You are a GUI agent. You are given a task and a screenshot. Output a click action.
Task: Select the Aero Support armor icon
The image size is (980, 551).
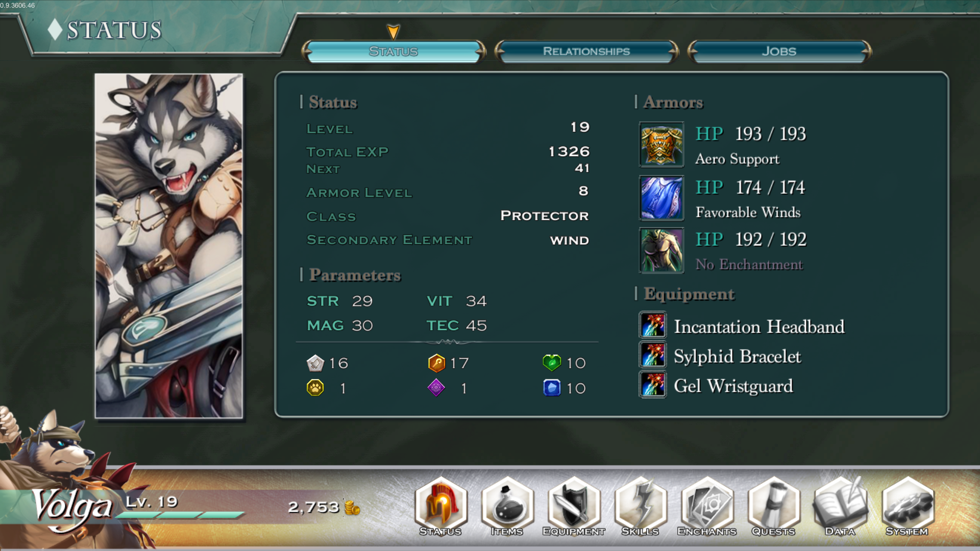[661, 144]
